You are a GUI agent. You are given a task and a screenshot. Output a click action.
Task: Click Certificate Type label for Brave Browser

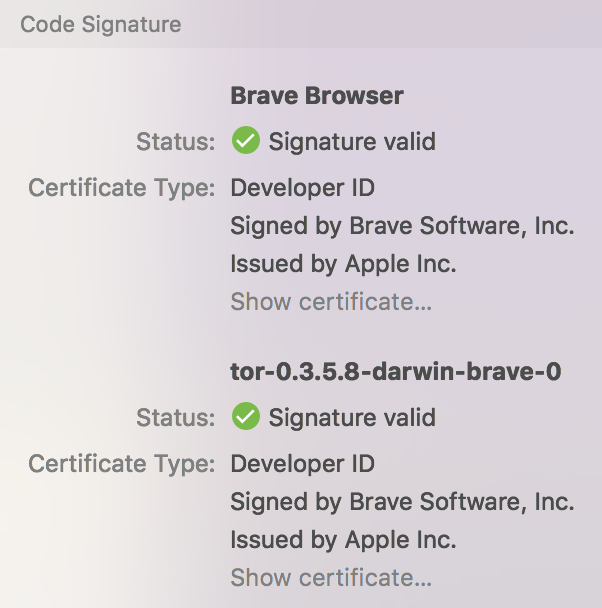click(x=122, y=188)
